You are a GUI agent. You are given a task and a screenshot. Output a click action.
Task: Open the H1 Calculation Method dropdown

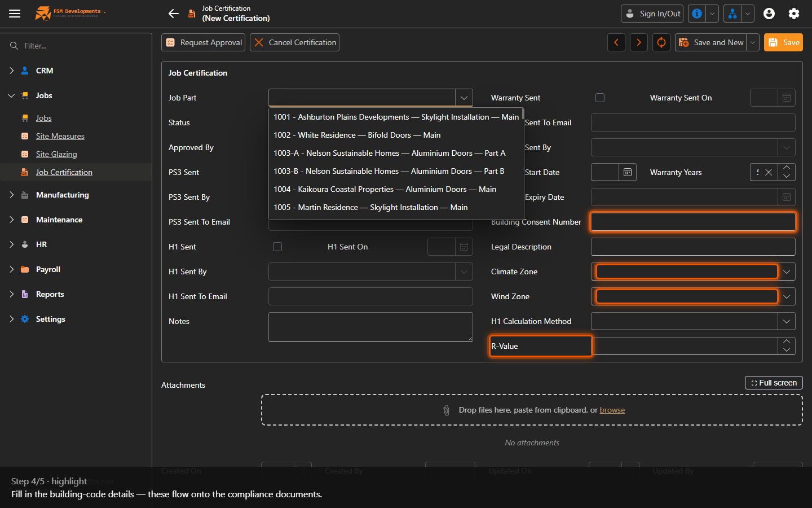[x=787, y=321]
